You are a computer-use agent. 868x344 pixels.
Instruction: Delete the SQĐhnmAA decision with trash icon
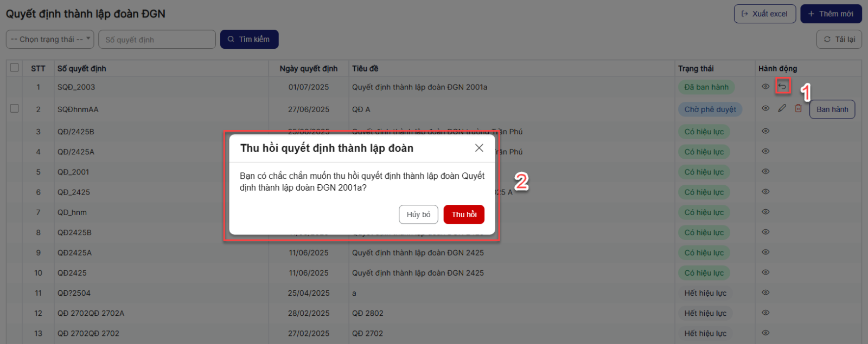pyautogui.click(x=798, y=108)
